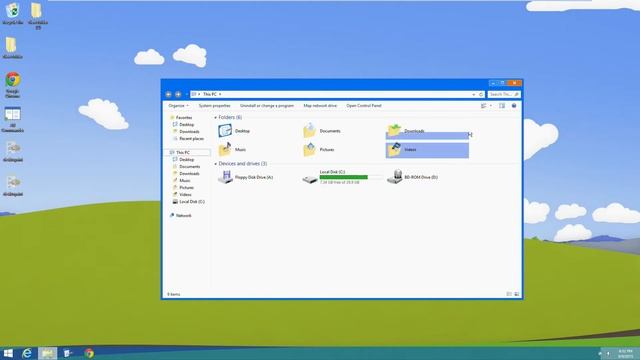Screen dimensions: 640x360
Task: Open the Downloads folder in the Folders group
Action: 406,131
